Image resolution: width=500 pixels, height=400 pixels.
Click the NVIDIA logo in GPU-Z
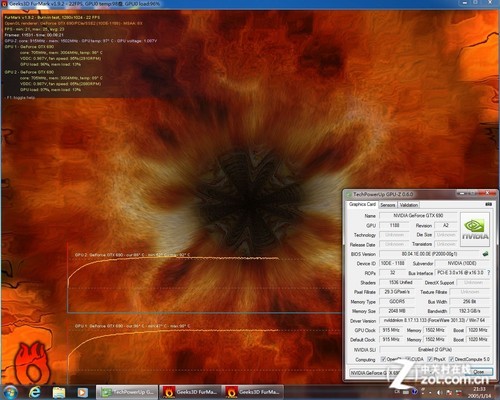pos(475,230)
